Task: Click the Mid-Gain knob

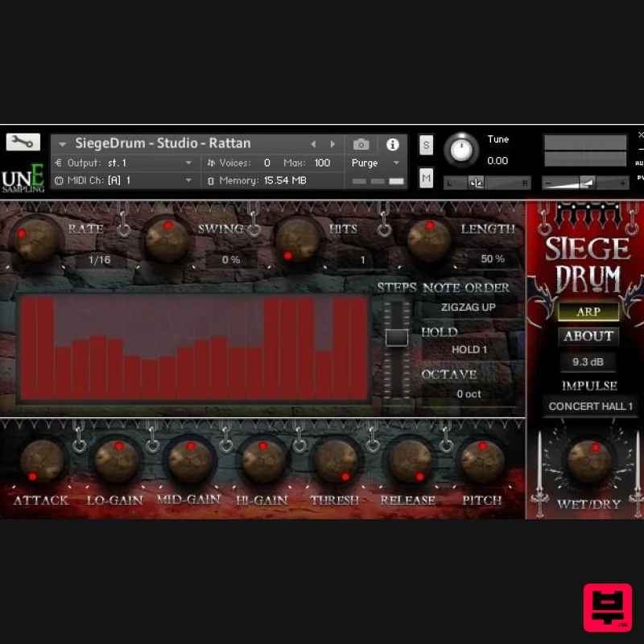Action: point(190,460)
